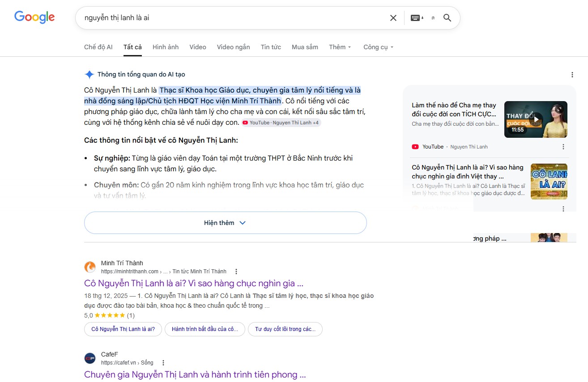This screenshot has height=382, width=588.
Task: Click the CafeF site favicon
Action: (x=90, y=358)
